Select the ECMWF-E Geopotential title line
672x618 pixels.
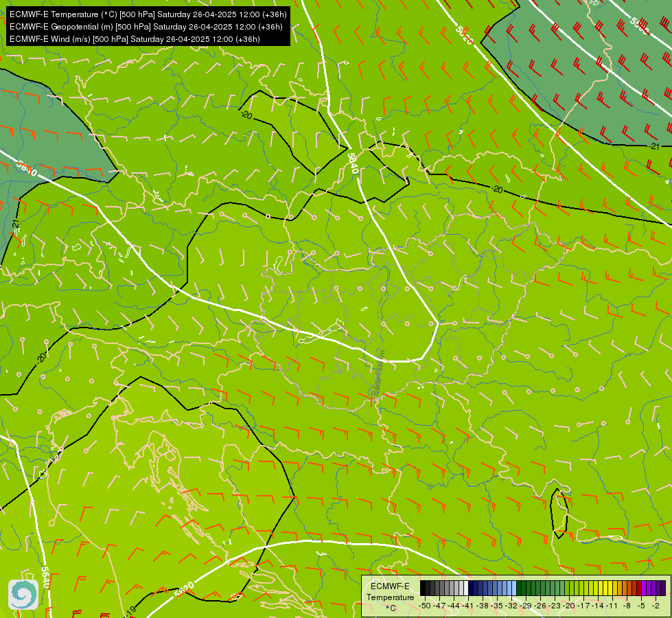point(146,27)
